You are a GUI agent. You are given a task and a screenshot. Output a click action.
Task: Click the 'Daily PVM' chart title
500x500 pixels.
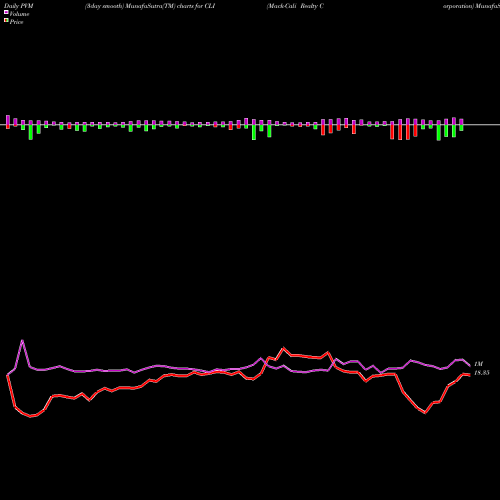(x=19, y=6)
